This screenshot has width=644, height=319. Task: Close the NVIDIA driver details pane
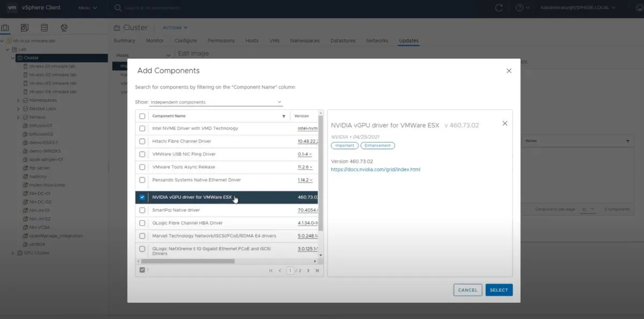[x=504, y=123]
